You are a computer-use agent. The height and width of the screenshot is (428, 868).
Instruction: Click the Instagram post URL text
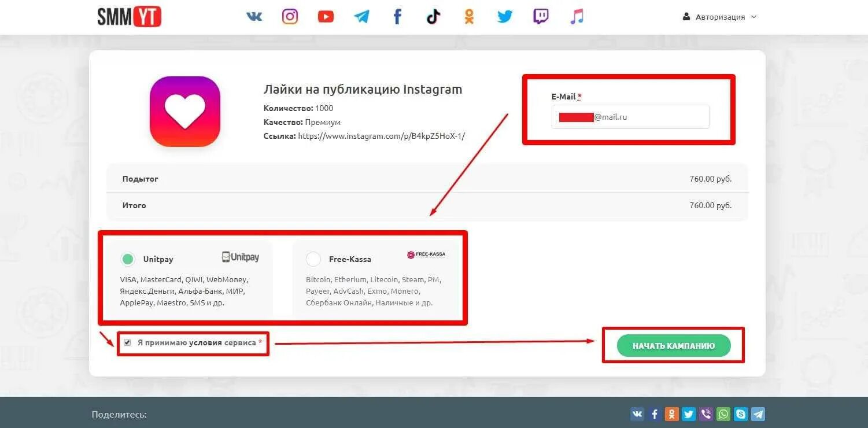(x=382, y=136)
